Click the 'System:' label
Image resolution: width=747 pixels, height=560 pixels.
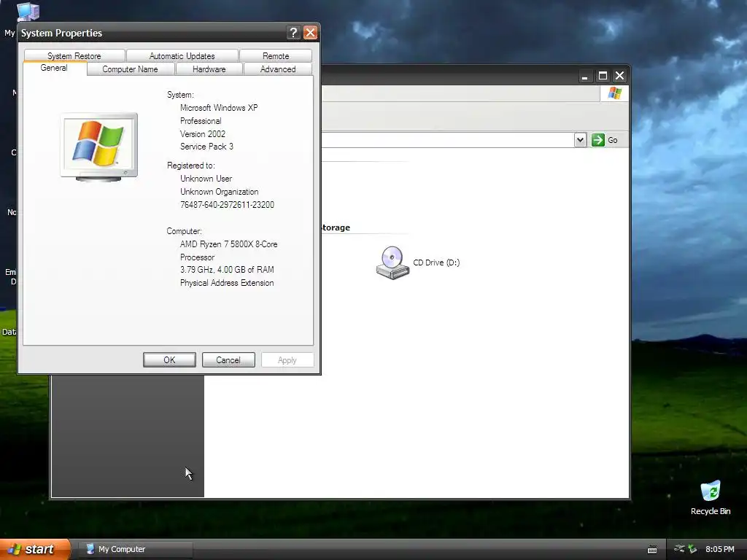181,95
